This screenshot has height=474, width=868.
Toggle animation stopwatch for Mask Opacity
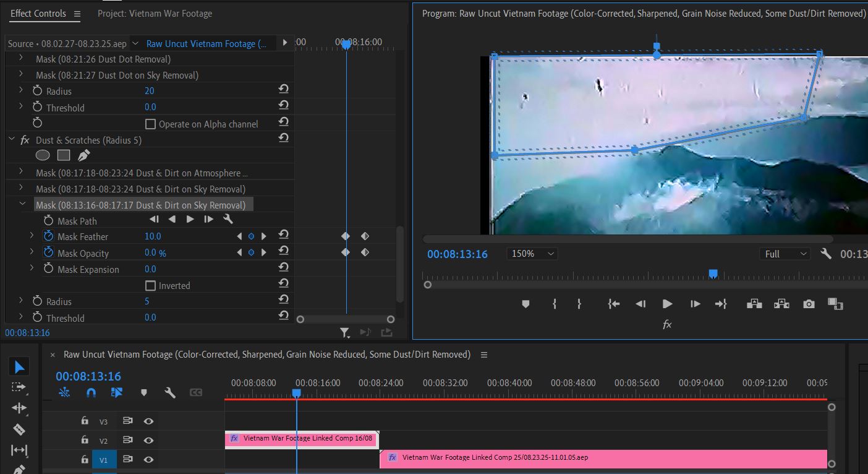point(48,252)
